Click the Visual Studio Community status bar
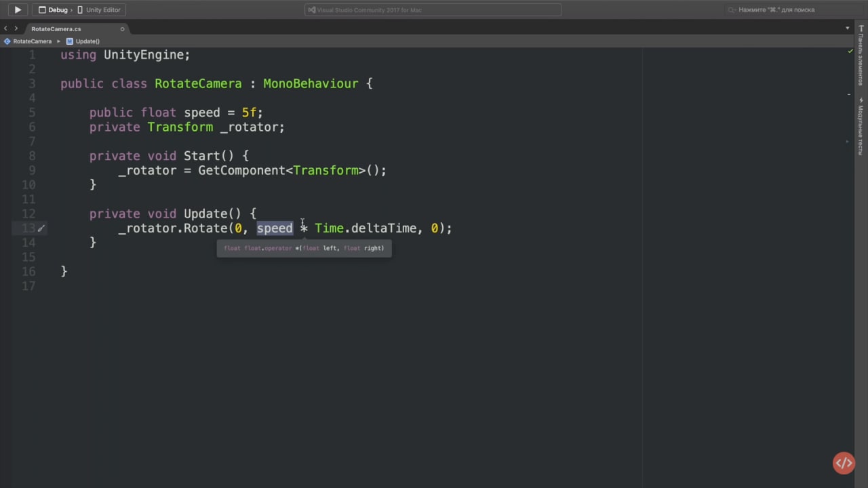 433,10
